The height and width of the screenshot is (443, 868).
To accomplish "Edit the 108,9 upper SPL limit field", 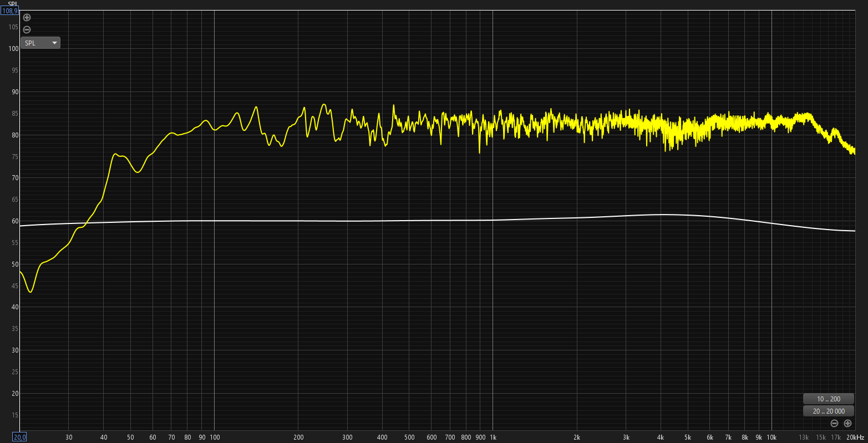I will 10,11.
